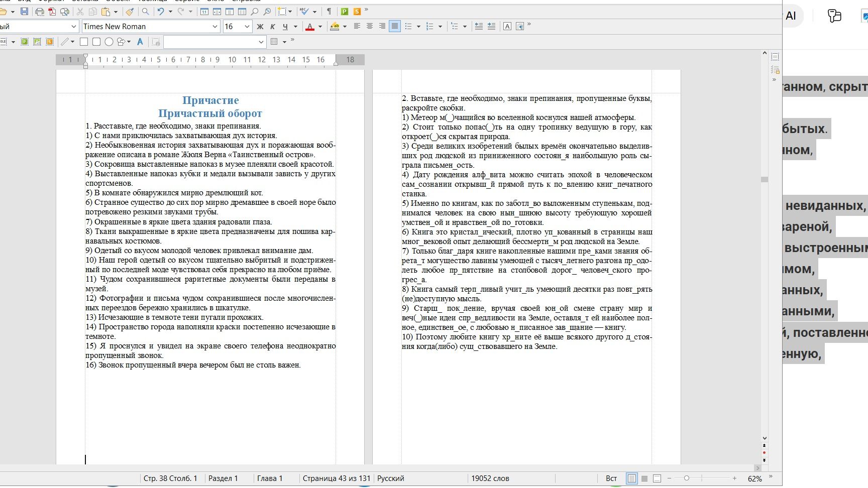This screenshot has width=868, height=488.
Task: Select the Rectangle drawing tool
Action: (84, 42)
